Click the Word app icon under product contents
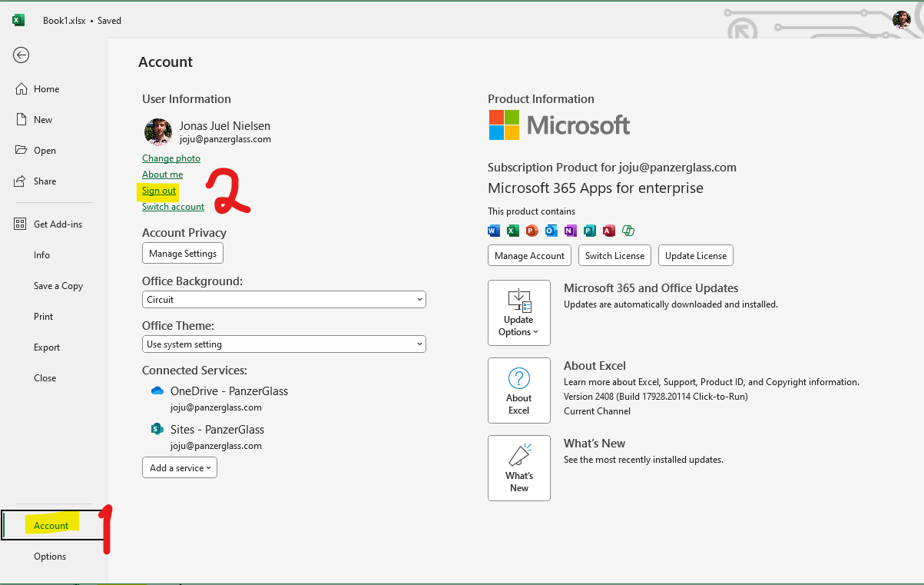 [494, 231]
